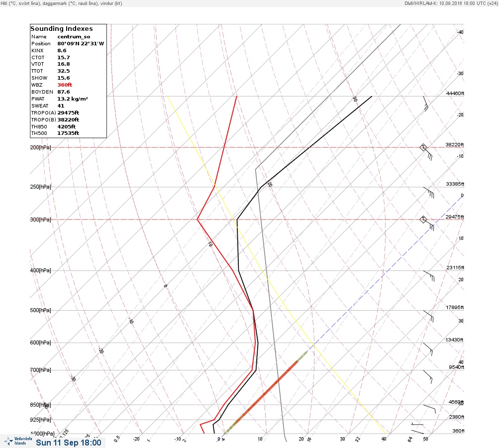
Task: Click the 925[hPa] pressure label
Action: (40, 420)
